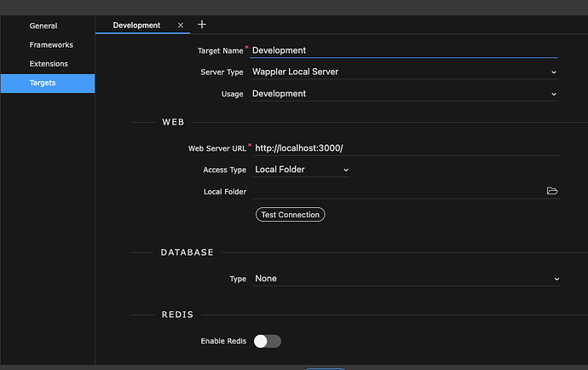This screenshot has height=370, width=588.
Task: Toggle the Enable Redis switch
Action: (268, 341)
